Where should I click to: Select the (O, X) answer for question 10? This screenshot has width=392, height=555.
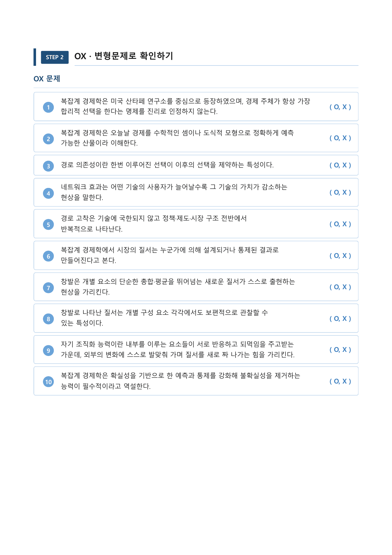click(340, 381)
